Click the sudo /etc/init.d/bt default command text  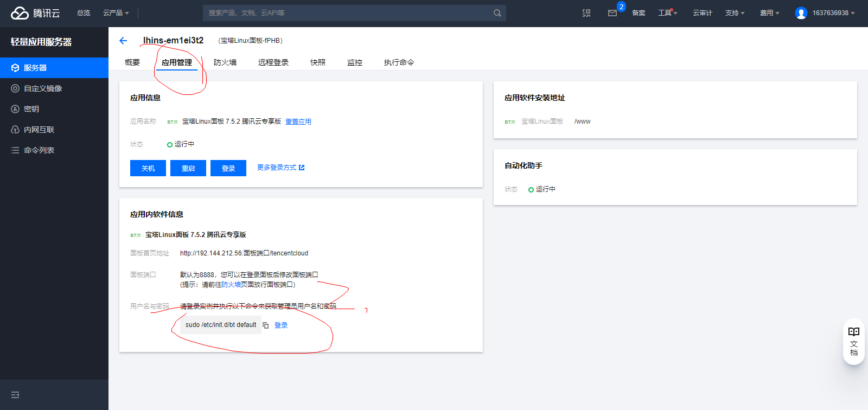coord(221,325)
